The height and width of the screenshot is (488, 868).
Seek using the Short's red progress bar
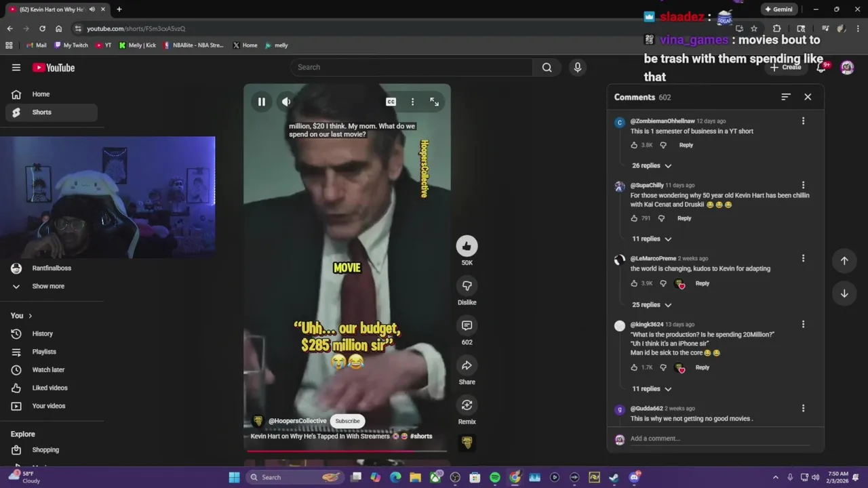[x=347, y=451]
